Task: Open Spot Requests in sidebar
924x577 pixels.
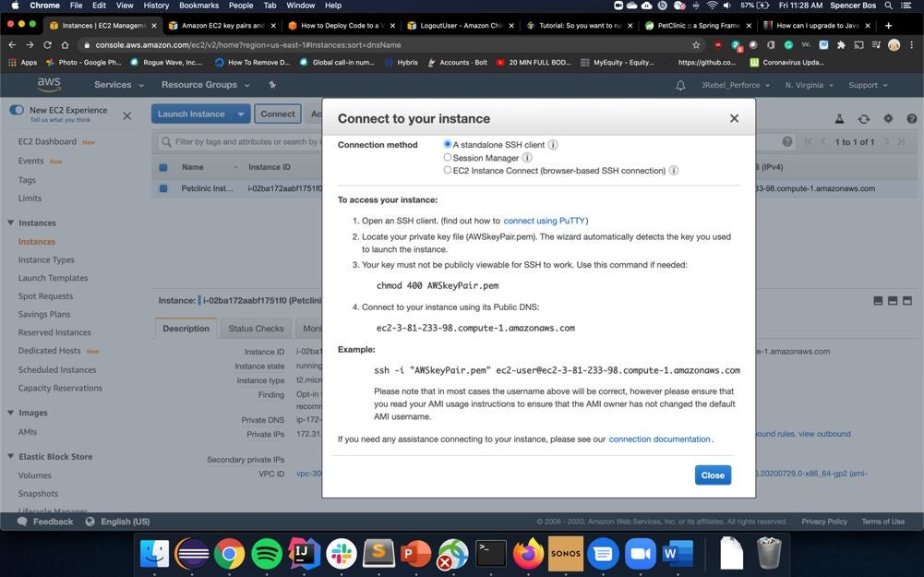Action: coord(45,296)
